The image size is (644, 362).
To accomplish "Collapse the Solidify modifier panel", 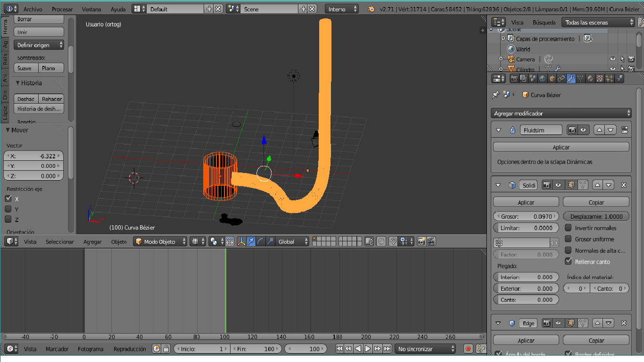I will click(498, 185).
